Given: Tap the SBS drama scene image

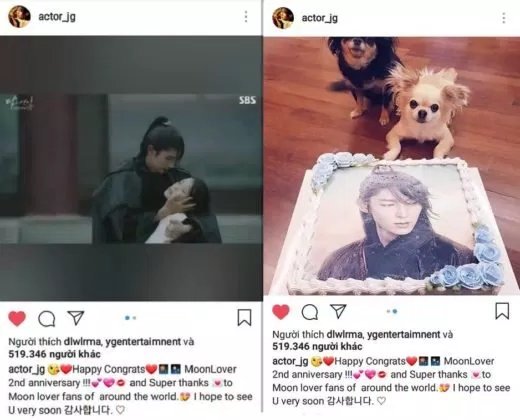Looking at the screenshot, I should (x=131, y=168).
